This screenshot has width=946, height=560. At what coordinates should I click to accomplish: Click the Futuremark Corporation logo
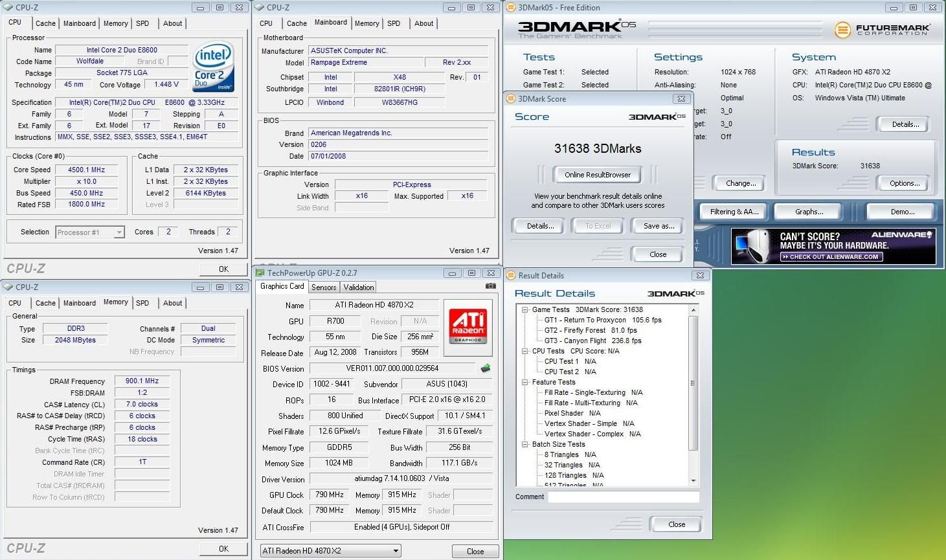(x=882, y=30)
